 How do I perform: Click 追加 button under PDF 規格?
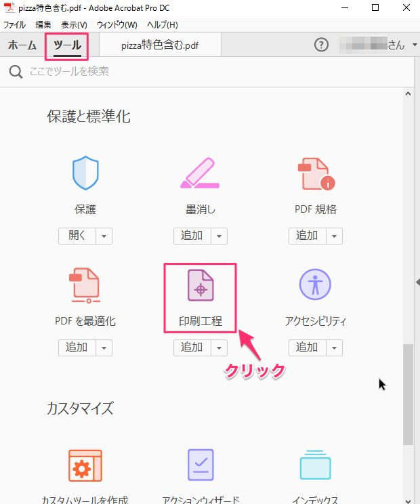[307, 236]
